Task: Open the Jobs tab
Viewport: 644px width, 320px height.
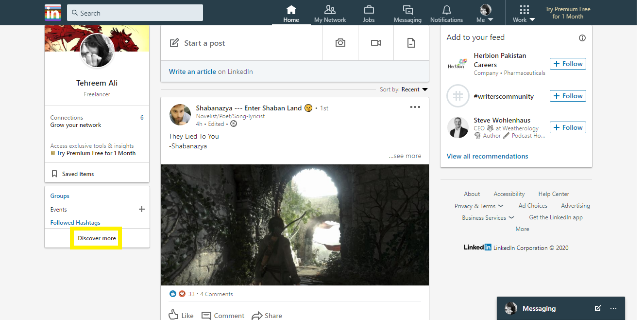Action: click(369, 14)
